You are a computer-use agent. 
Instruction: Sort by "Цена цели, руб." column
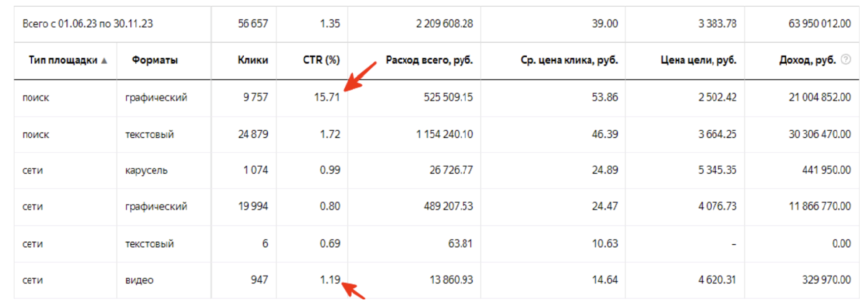click(698, 60)
